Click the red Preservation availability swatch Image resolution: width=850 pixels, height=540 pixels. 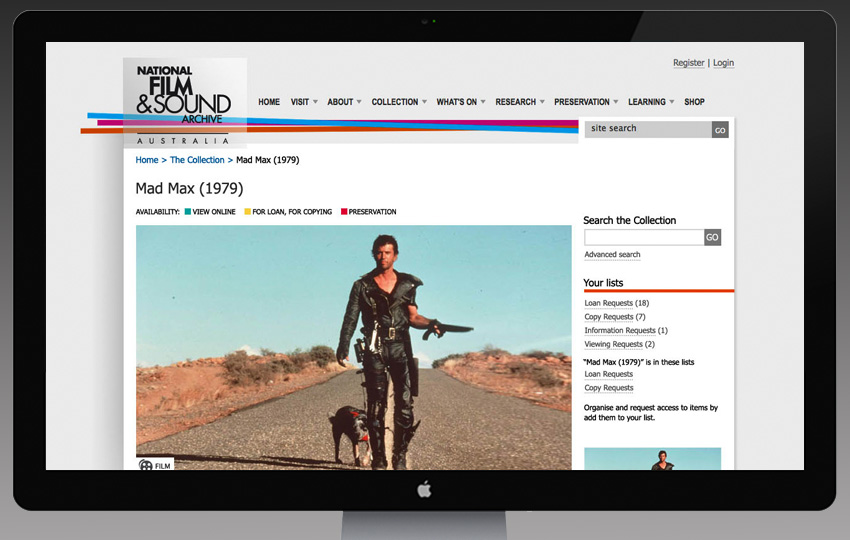point(344,211)
